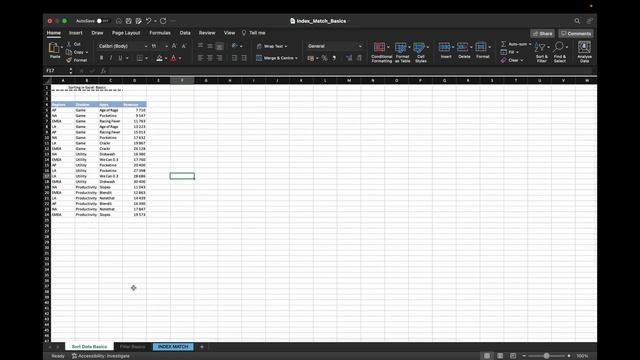Increase the indent

[244, 58]
